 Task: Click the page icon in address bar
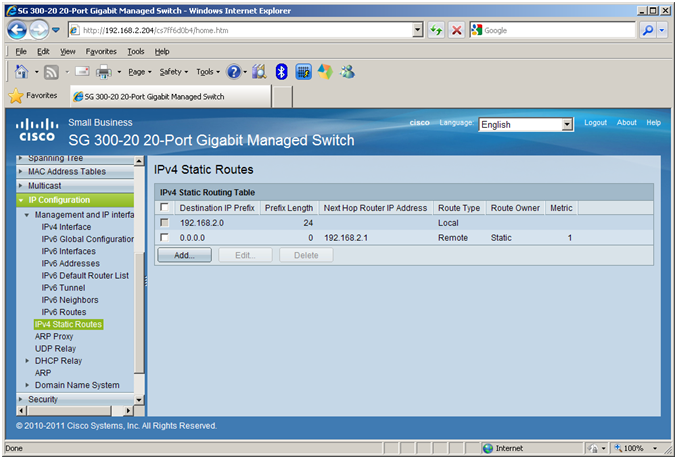click(75, 30)
